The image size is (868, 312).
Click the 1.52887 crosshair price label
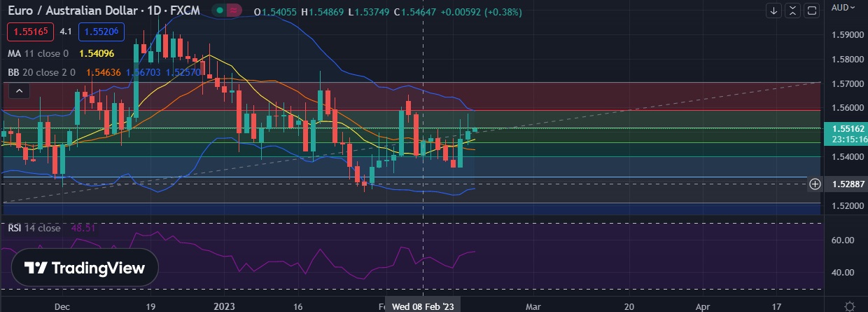(845, 184)
